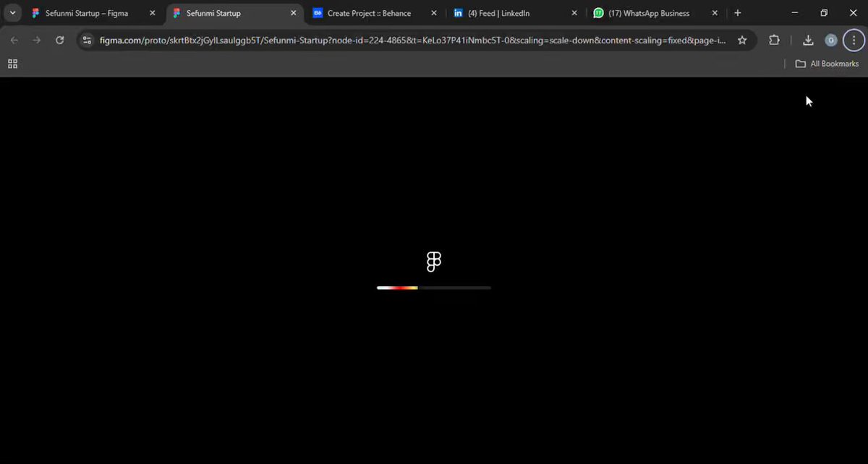Go forward to next page

tap(37, 40)
